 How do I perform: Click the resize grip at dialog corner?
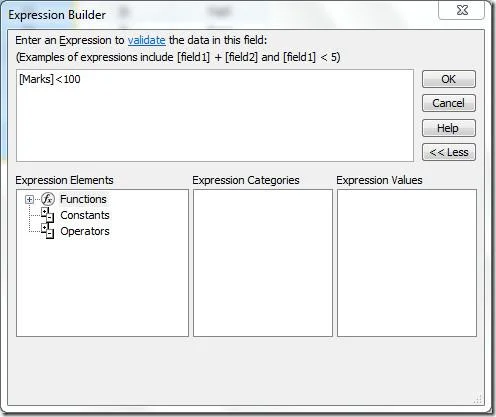coord(478,399)
